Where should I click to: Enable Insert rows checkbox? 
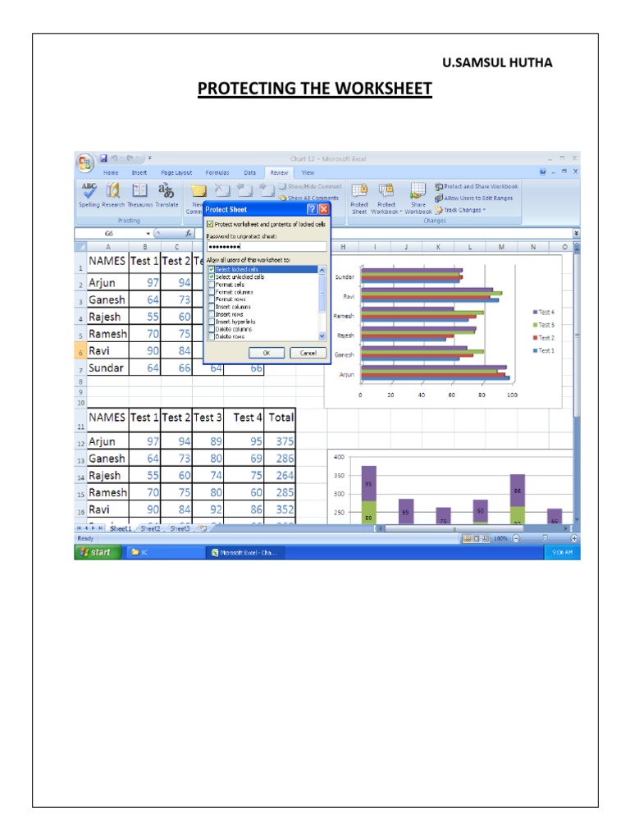(x=211, y=314)
